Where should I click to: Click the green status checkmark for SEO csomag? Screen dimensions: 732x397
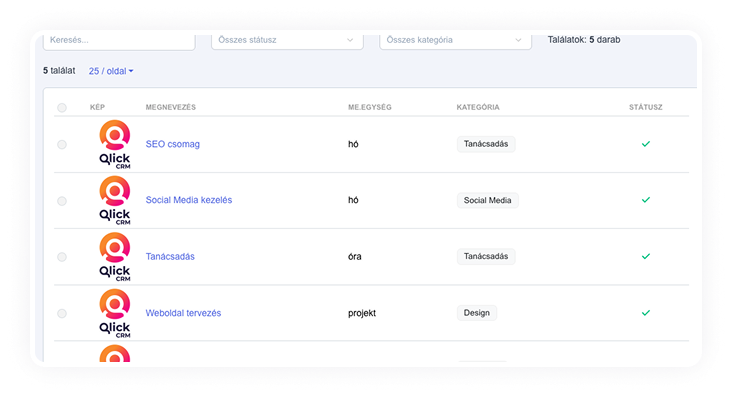click(x=646, y=144)
